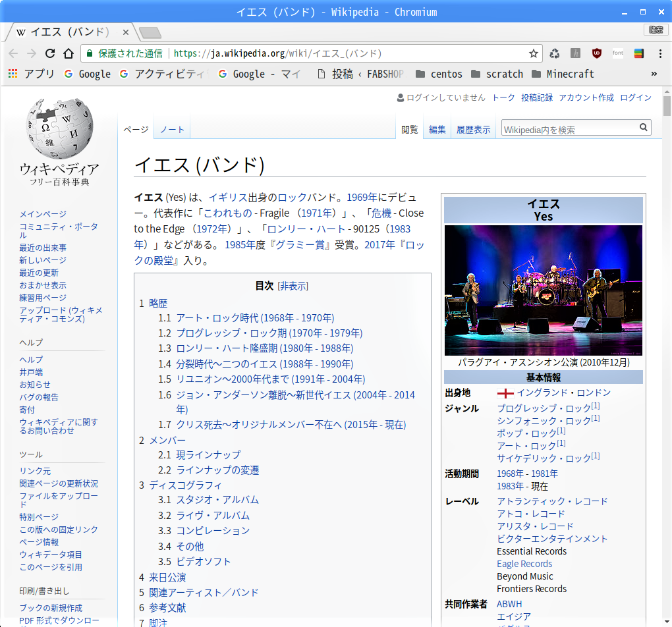Open the Google - マイ bookmark
Viewport: 672px width, 627px height.
pyautogui.click(x=260, y=74)
